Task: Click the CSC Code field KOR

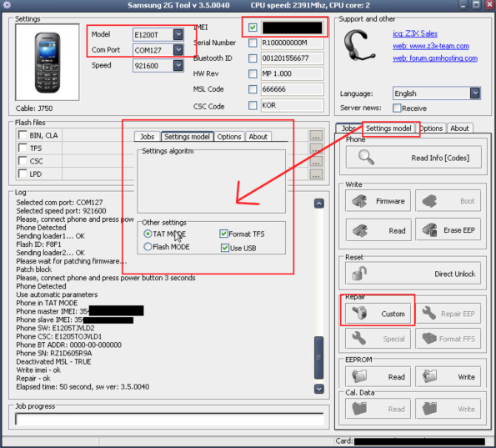Action: tap(292, 105)
